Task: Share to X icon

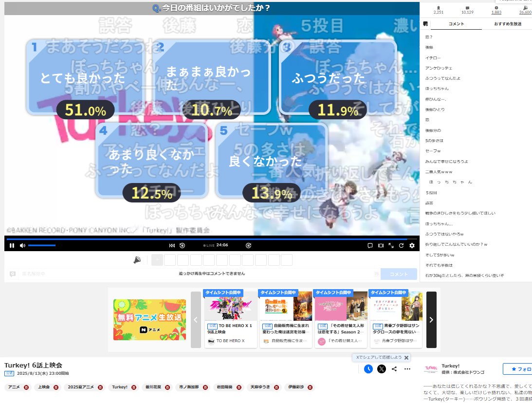Action: 382,369
